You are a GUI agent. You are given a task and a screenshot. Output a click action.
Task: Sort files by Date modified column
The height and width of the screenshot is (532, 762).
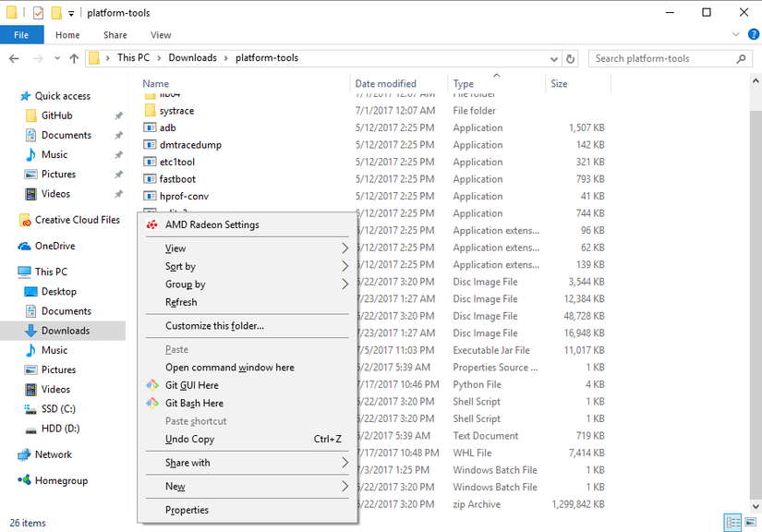pos(385,84)
